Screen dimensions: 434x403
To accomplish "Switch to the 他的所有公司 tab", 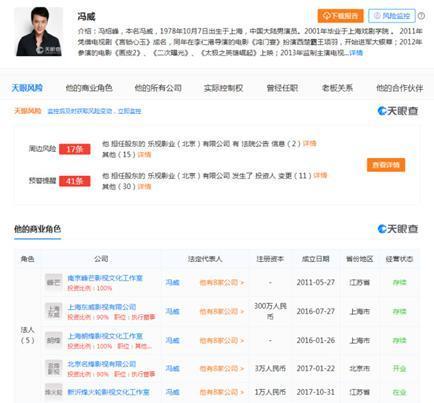I will click(x=158, y=88).
